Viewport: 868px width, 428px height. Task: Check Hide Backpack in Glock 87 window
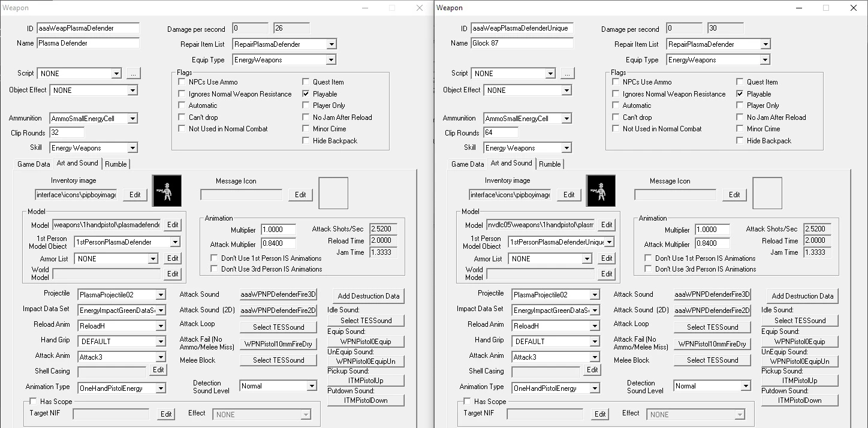(x=740, y=141)
